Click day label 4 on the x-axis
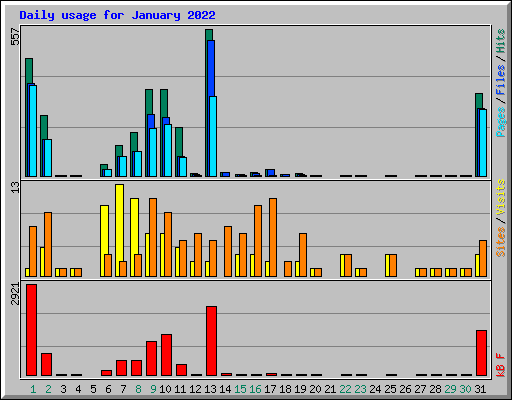The image size is (512, 400). [78, 389]
